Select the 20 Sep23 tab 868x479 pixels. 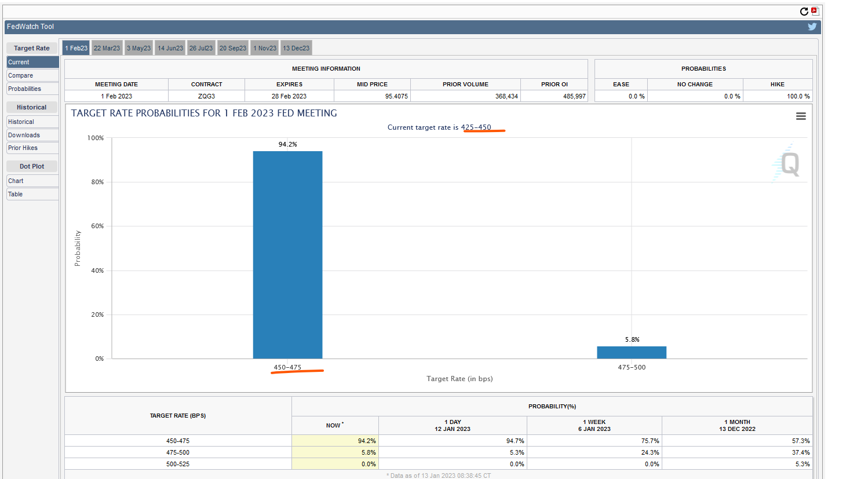coord(233,48)
